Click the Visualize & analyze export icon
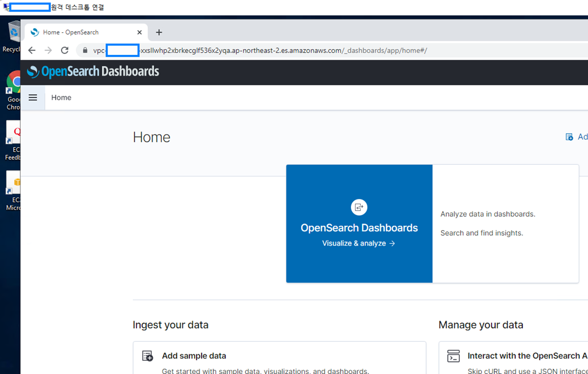Screen dimensions: 588x374 tap(359, 207)
